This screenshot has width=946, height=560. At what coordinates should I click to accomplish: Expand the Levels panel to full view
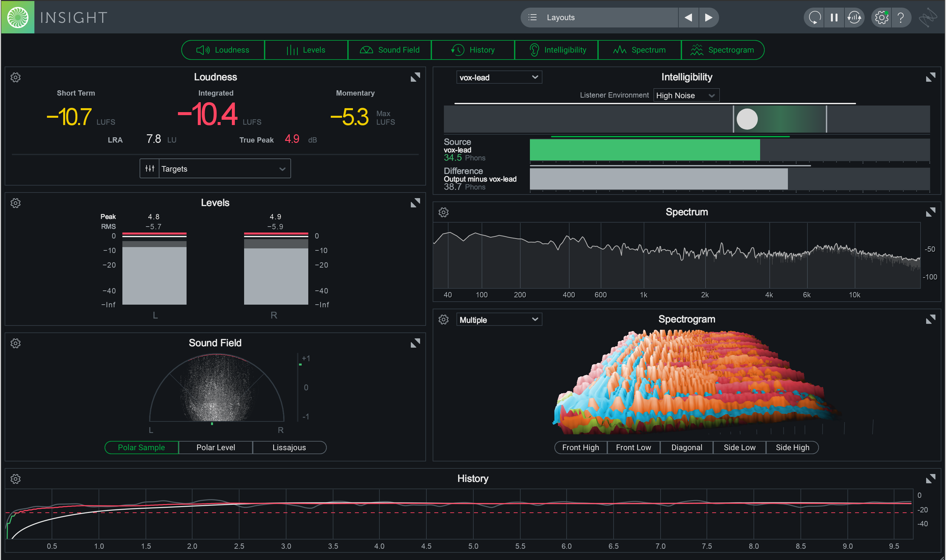click(x=415, y=203)
